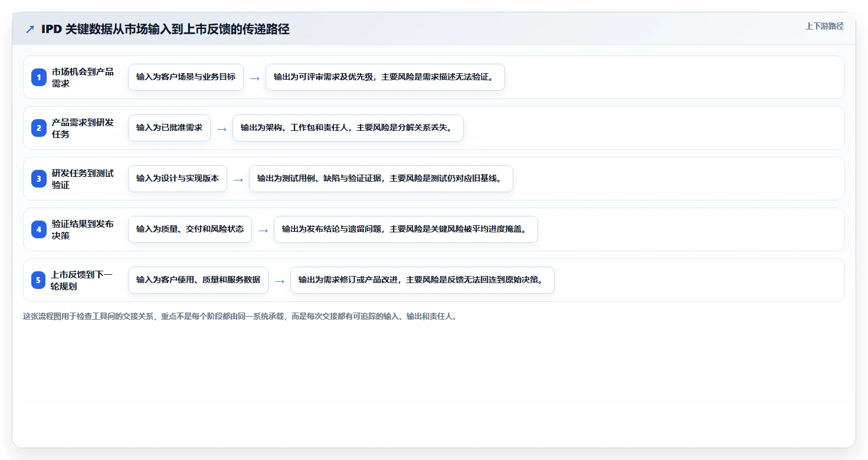The image size is (868, 460).
Task: Click the diagonal arrow icon beside the IPD title
Action: [30, 29]
